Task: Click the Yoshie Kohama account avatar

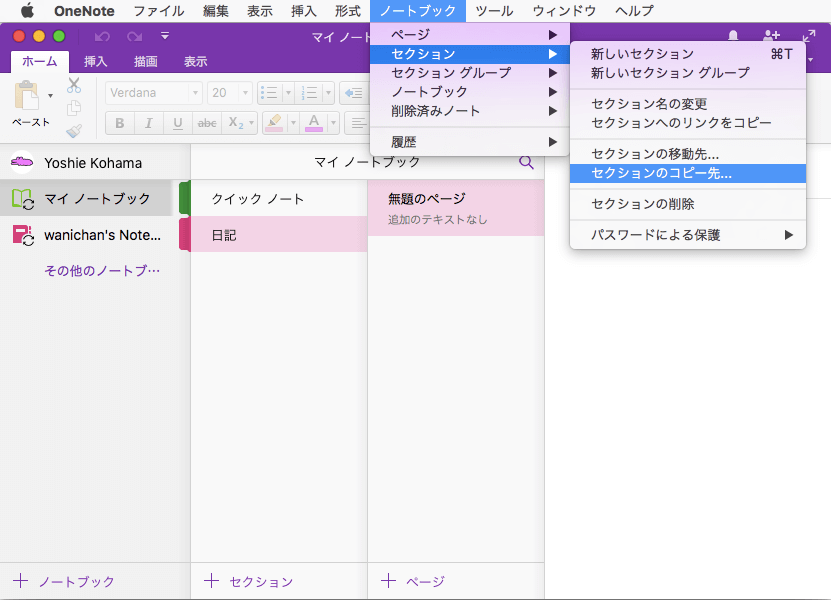Action: tap(22, 162)
